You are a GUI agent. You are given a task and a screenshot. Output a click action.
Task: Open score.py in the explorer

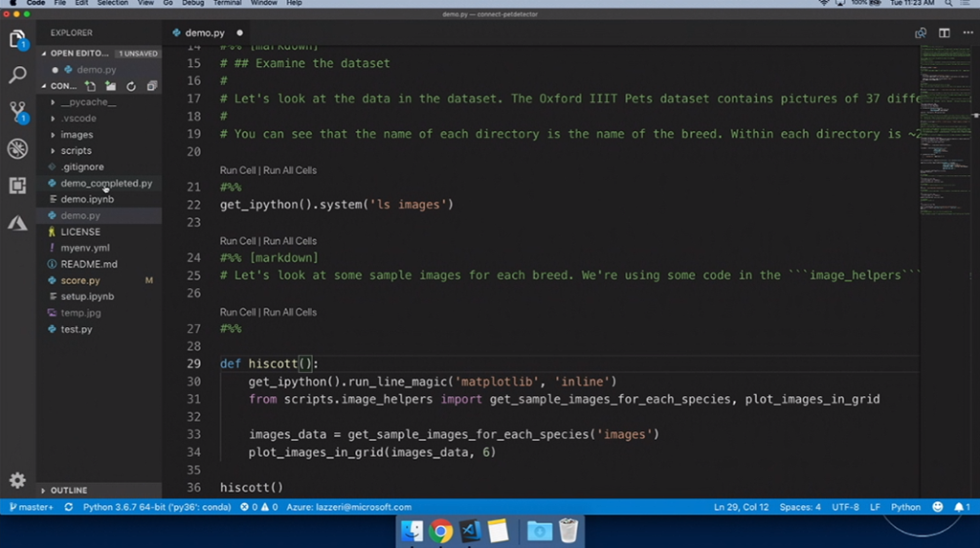point(80,280)
